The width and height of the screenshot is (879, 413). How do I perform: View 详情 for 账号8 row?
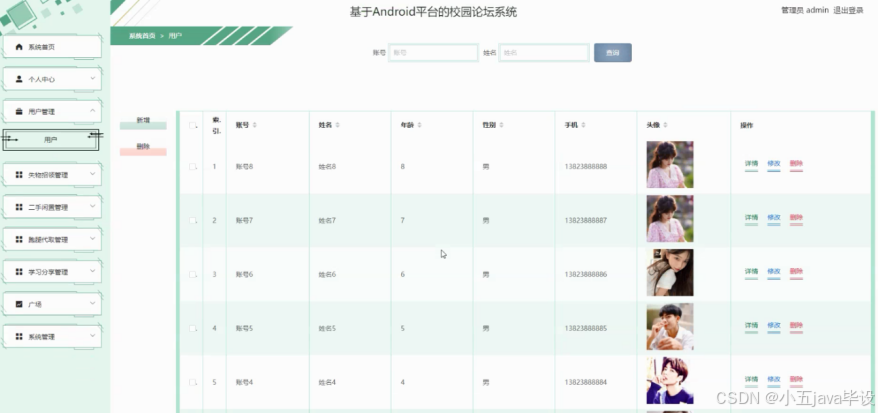tap(751, 164)
